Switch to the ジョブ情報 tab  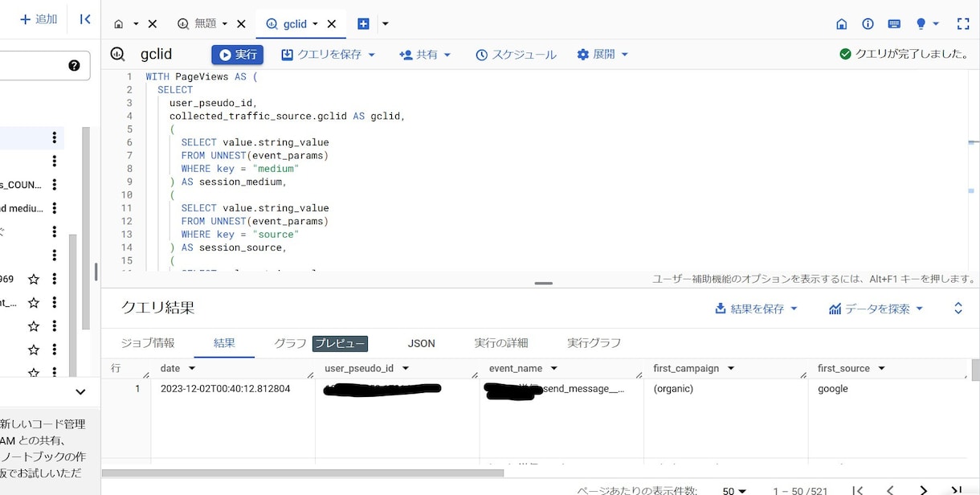point(148,343)
